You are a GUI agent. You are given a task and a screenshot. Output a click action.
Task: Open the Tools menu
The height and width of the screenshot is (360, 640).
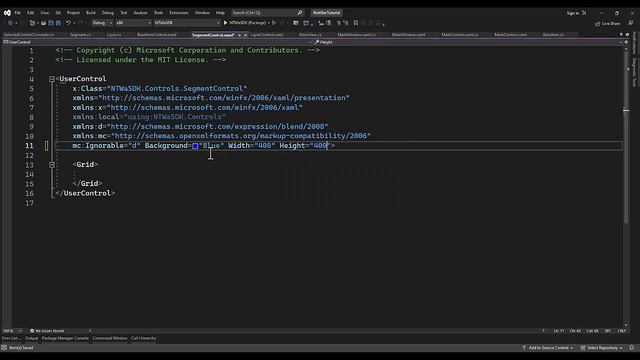coord(158,13)
